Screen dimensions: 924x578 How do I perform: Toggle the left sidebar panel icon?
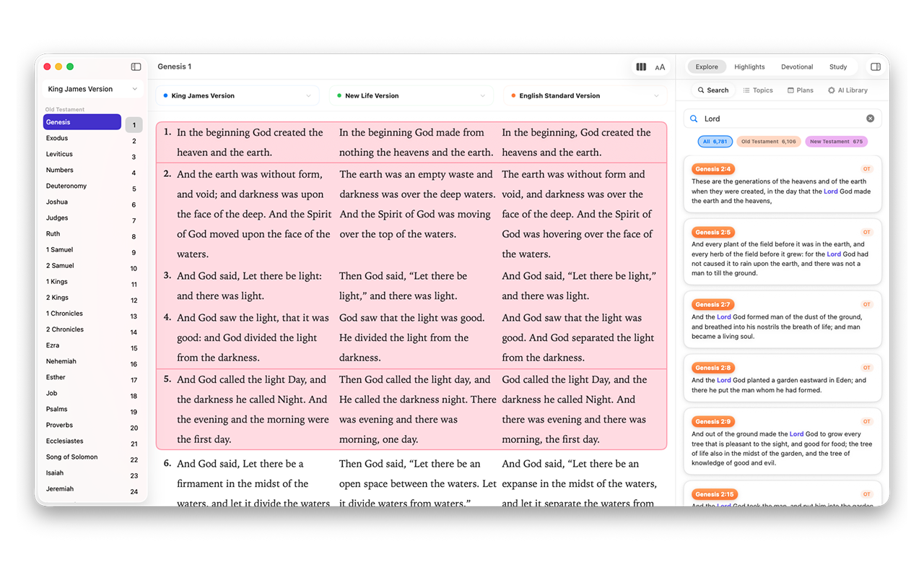tap(136, 66)
